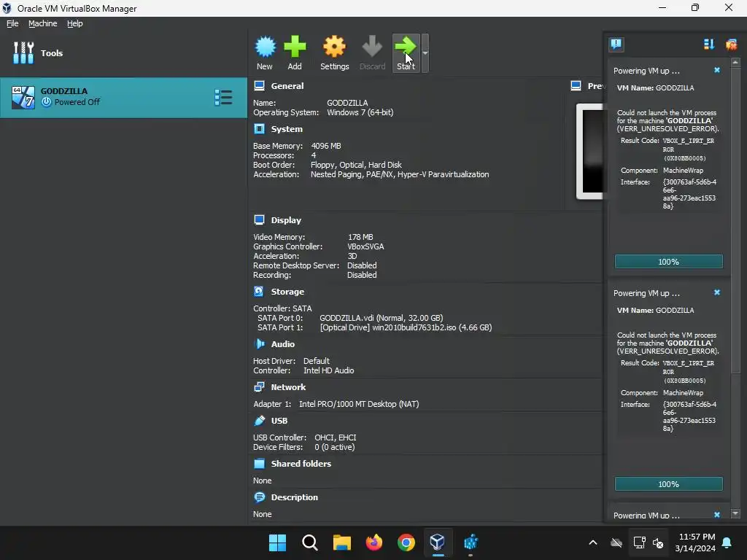Open File Explorer from the taskbar
Screen dimensions: 747x560
(341, 542)
